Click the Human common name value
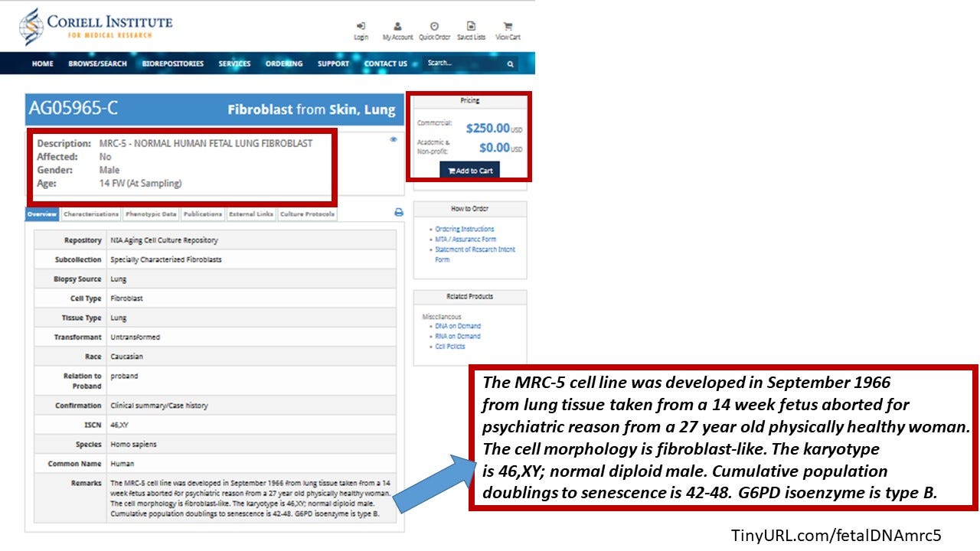The image size is (980, 551). 122,464
